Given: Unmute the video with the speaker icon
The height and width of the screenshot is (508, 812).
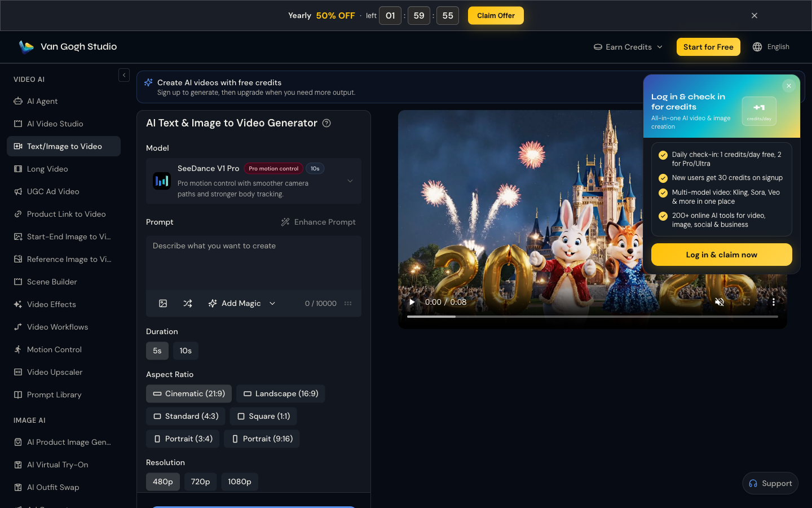Looking at the screenshot, I should pyautogui.click(x=720, y=302).
